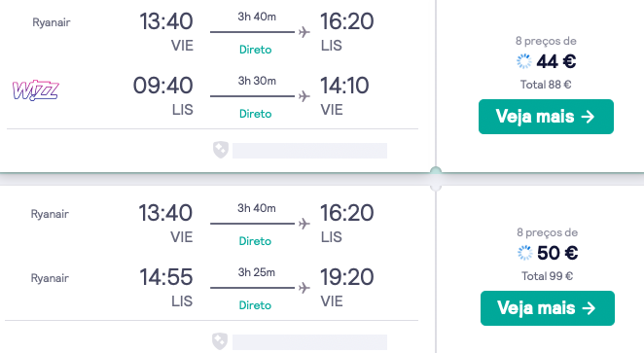Click Veja mais button for 44 € offer
Viewport: 644px width, 353px height.
tap(546, 117)
